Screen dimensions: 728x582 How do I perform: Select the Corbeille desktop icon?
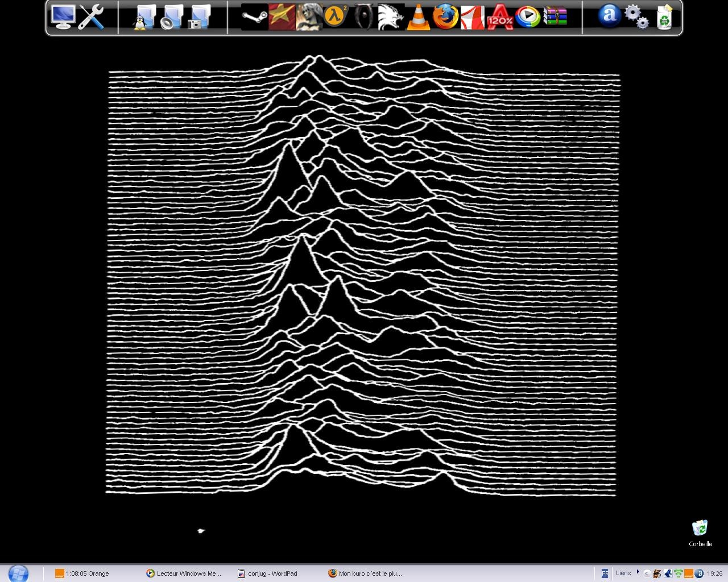[x=700, y=533]
